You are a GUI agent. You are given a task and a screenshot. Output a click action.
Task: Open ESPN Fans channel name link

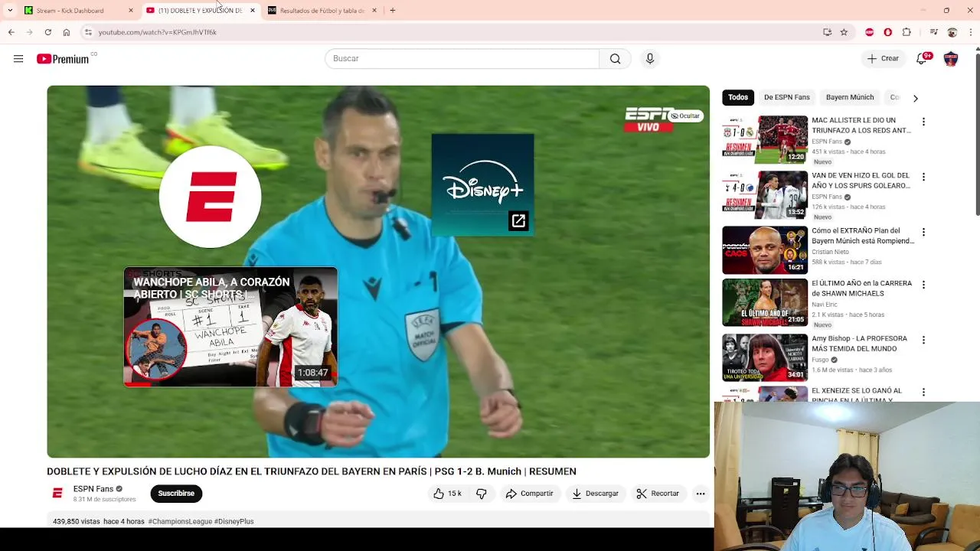point(93,489)
